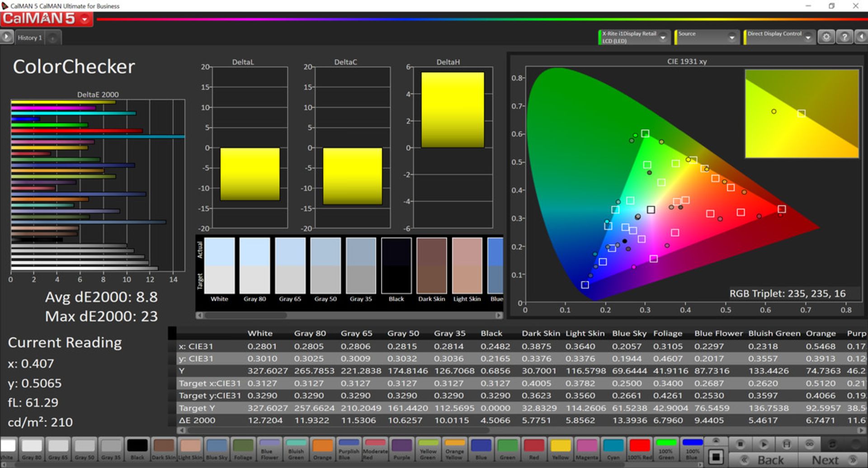The width and height of the screenshot is (868, 468).
Task: Click the single-read bracket icon
Action: click(x=787, y=444)
